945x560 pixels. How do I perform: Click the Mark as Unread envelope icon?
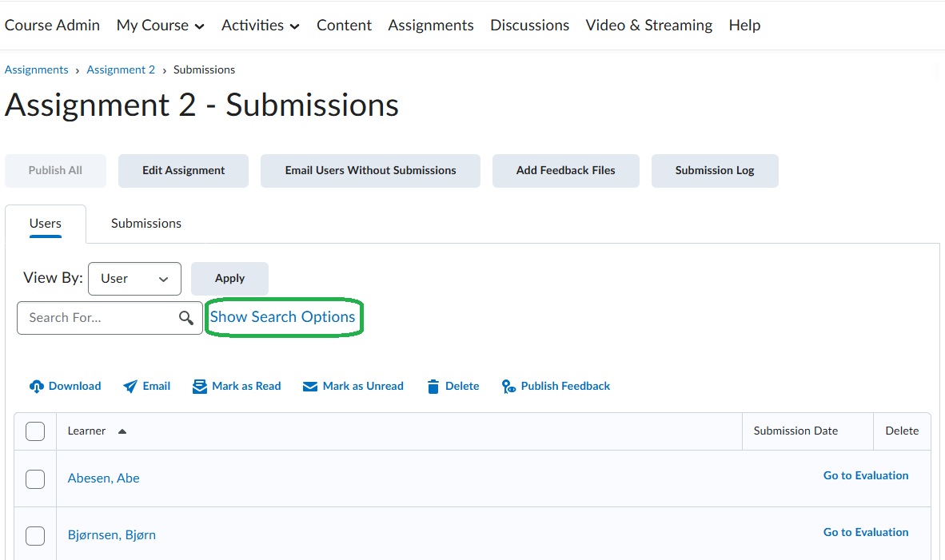pos(310,387)
